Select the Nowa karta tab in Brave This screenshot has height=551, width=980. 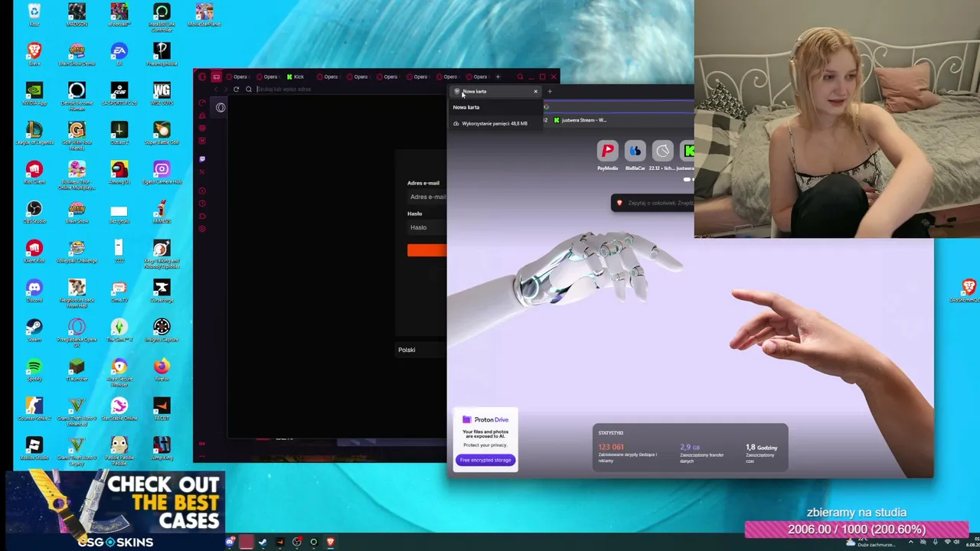496,92
